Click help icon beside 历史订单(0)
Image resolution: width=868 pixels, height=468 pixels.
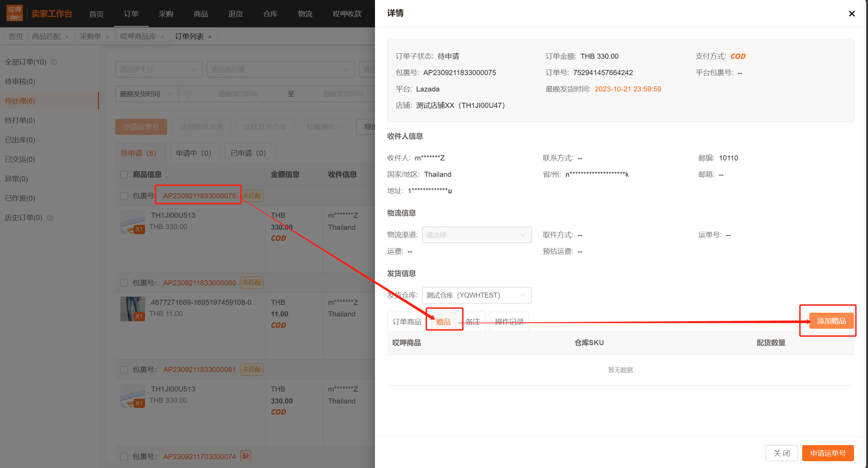pyautogui.click(x=50, y=218)
